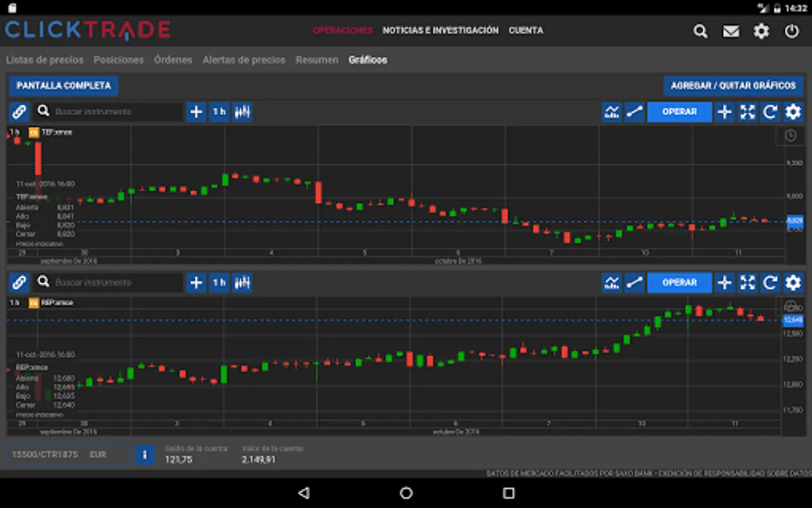Click OPERAR on the REP chart
The image size is (812, 508).
(x=679, y=282)
